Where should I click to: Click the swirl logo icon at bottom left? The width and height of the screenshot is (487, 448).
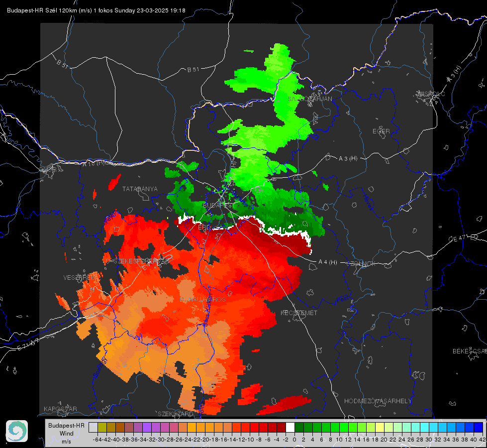pos(17,431)
